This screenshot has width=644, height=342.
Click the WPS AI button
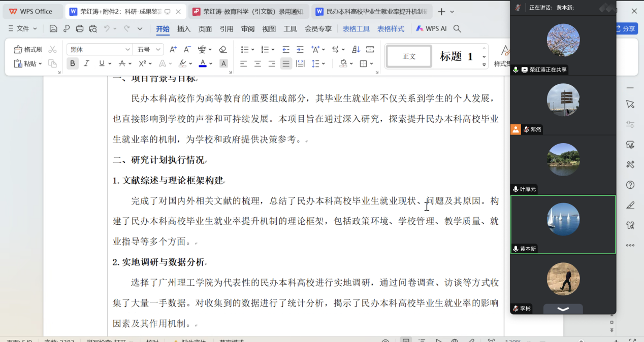click(431, 29)
